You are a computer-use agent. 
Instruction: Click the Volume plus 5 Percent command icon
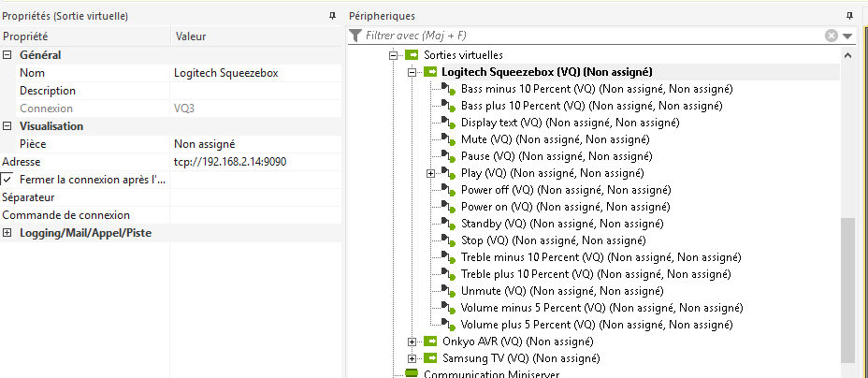point(448,325)
